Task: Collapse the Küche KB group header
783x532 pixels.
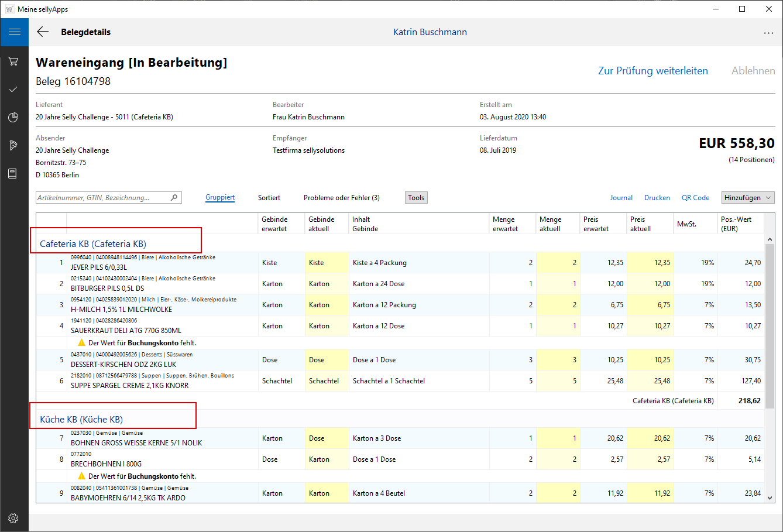Action: pyautogui.click(x=81, y=420)
